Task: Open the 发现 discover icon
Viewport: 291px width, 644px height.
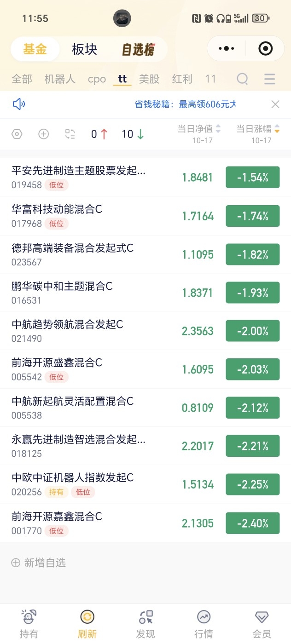Action: [x=145, y=617]
